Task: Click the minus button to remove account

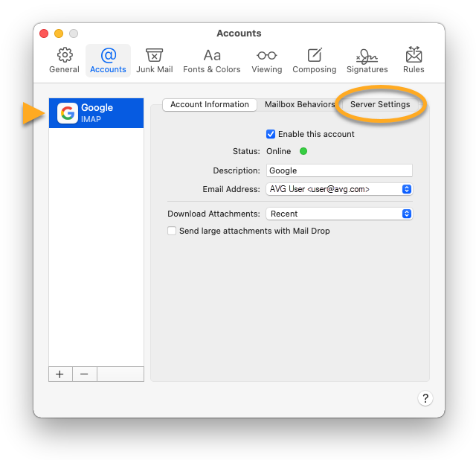Action: pyautogui.click(x=84, y=374)
